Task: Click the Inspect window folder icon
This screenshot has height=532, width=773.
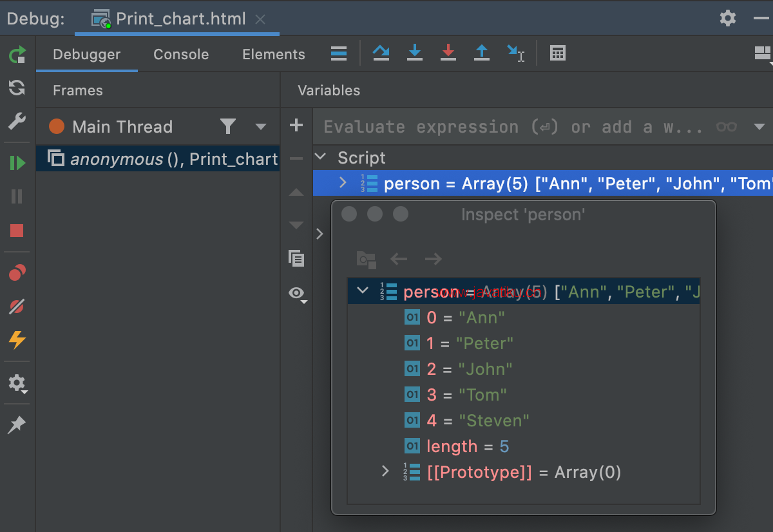Action: pos(366,259)
